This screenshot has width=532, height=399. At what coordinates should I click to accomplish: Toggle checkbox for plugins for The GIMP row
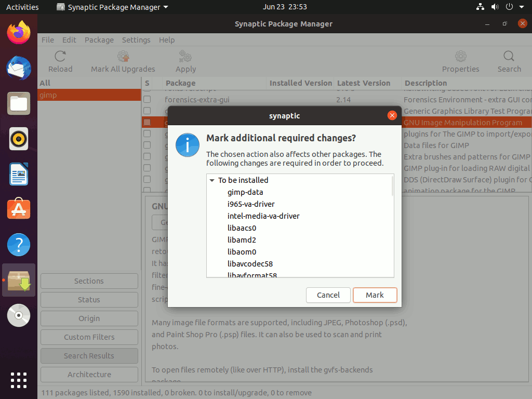click(147, 134)
